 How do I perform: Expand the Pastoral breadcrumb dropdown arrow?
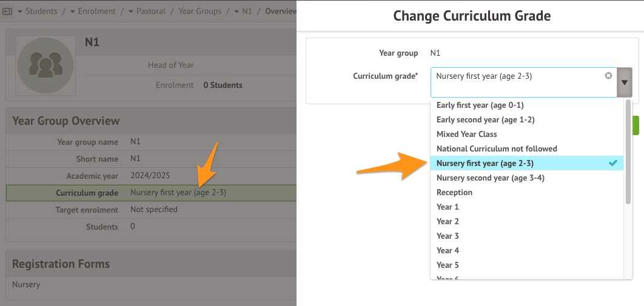pos(131,12)
